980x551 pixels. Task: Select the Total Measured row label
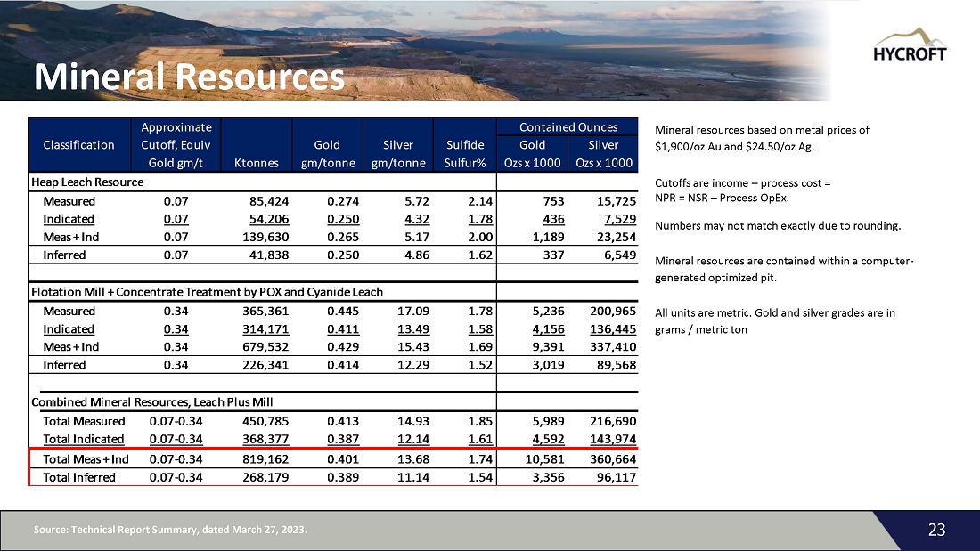click(x=84, y=421)
